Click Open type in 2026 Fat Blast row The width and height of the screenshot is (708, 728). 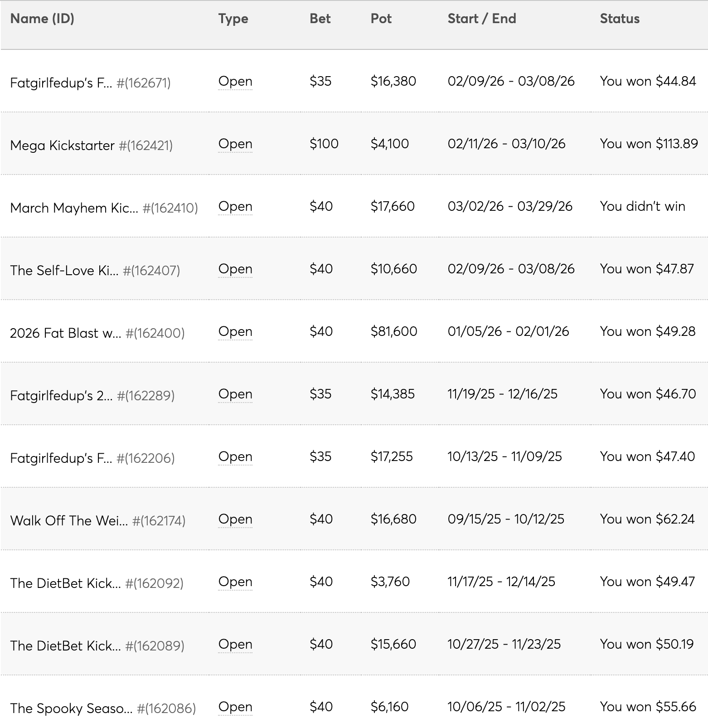[x=235, y=332]
